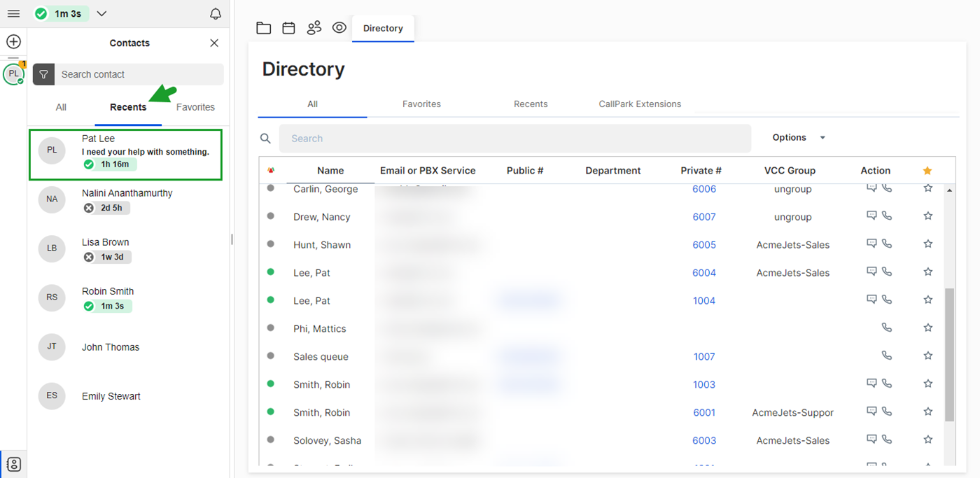Image resolution: width=980 pixels, height=478 pixels.
Task: Favorite Phi, Mattics with star
Action: (x=928, y=328)
